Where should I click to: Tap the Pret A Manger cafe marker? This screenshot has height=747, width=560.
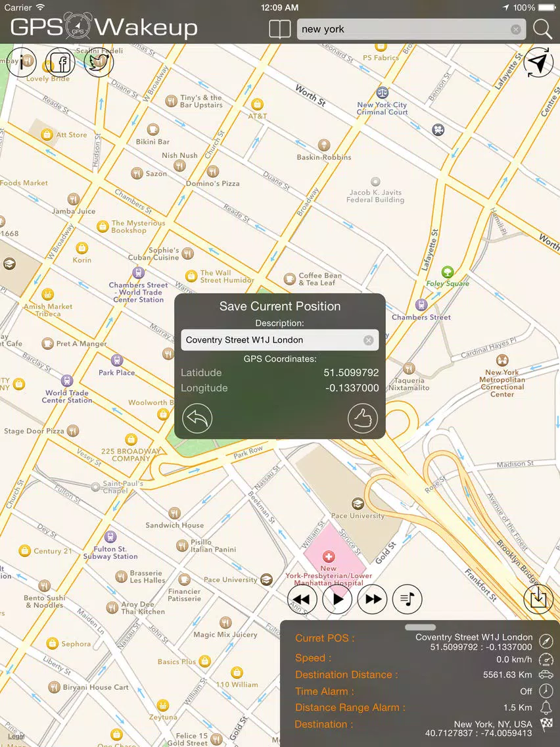pos(47,343)
